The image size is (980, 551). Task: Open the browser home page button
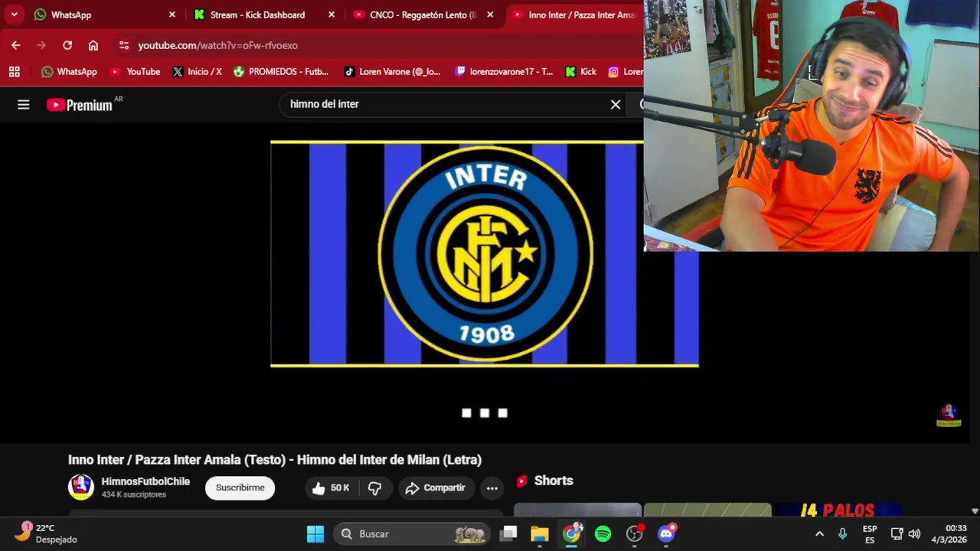tap(93, 45)
